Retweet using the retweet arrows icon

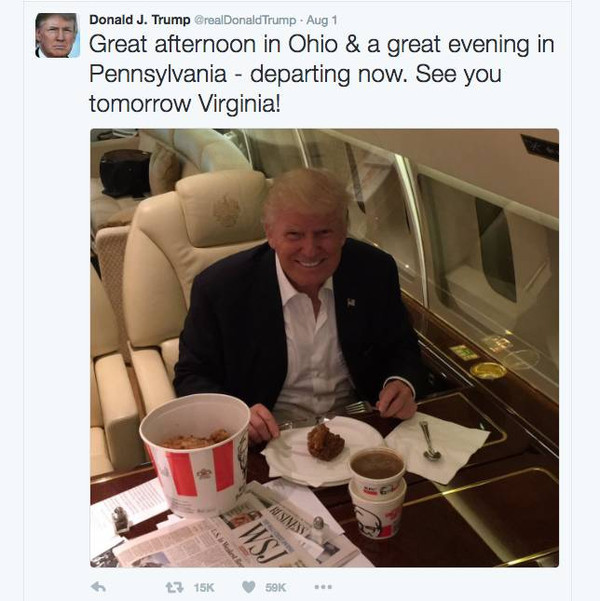point(174,587)
